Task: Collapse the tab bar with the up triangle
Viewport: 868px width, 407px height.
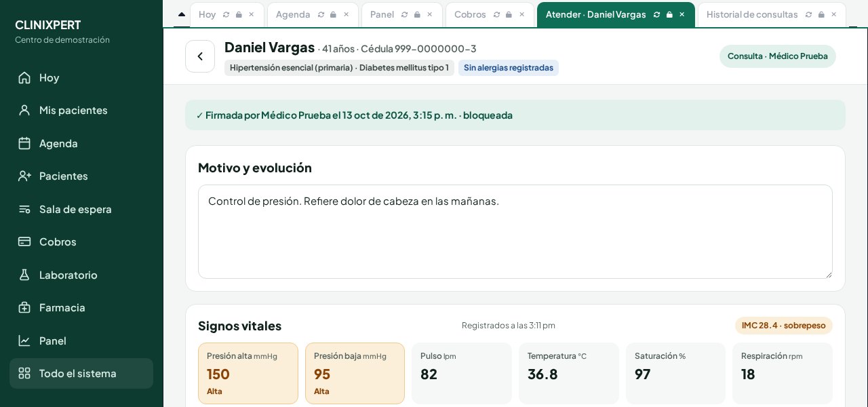Action: [x=181, y=14]
